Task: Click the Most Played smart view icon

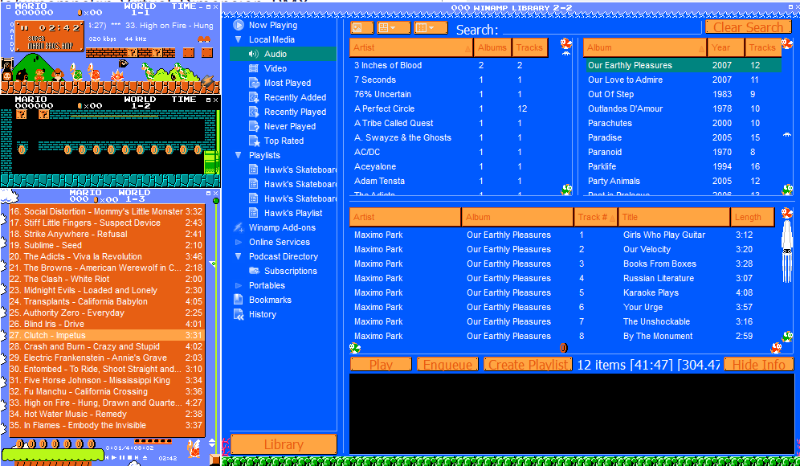Action: click(254, 83)
